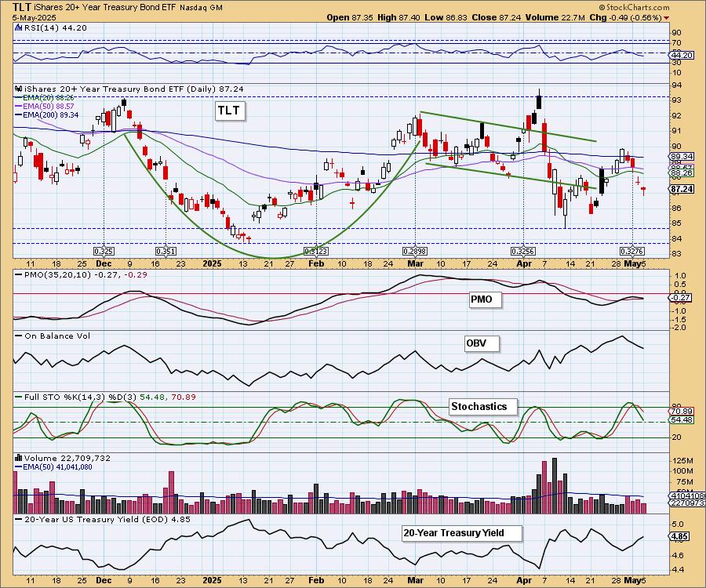Click the -0.27 PMO axis tag
This screenshot has width=706, height=588.
point(680,297)
